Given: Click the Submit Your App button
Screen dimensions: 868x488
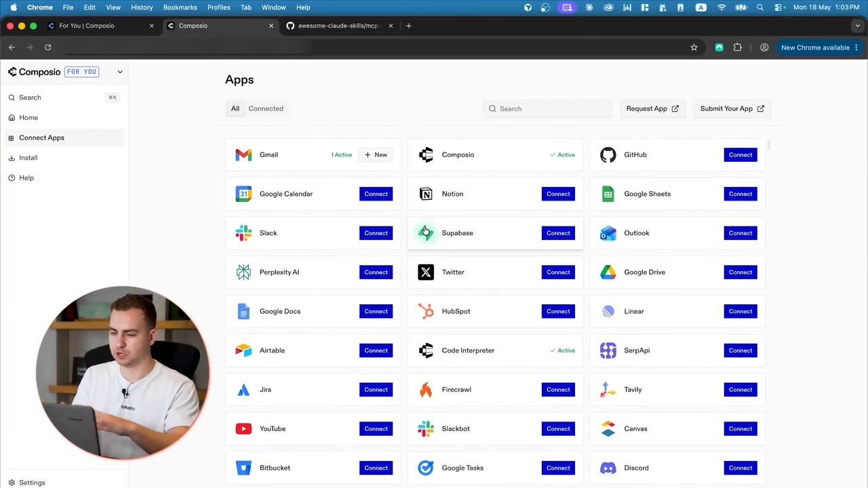Looking at the screenshot, I should click(x=732, y=108).
